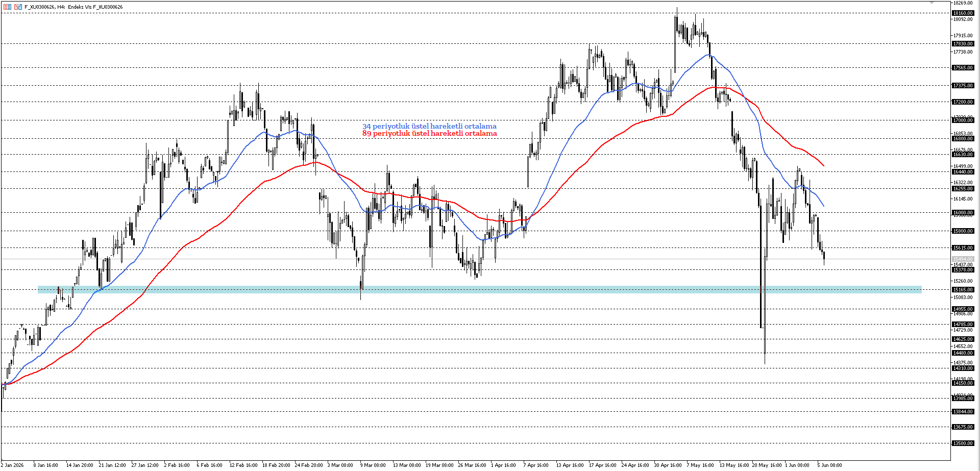The image size is (980, 471).
Task: Click the 16440.00 price level label
Action: click(x=963, y=172)
